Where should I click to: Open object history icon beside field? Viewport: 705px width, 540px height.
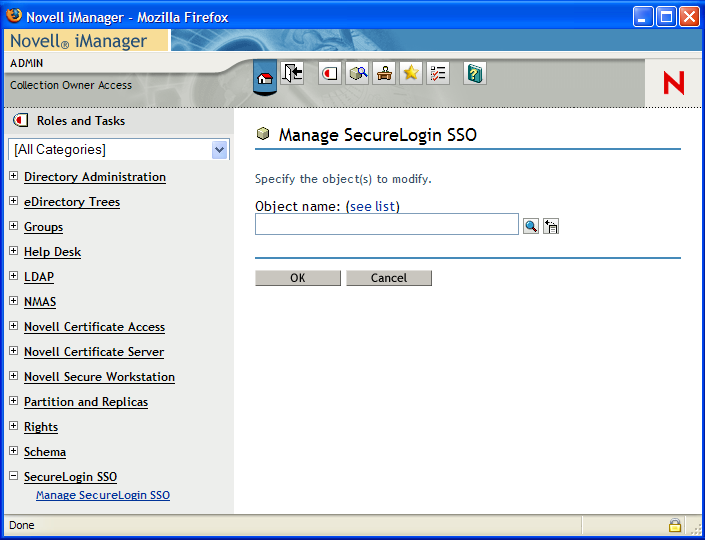coord(551,226)
